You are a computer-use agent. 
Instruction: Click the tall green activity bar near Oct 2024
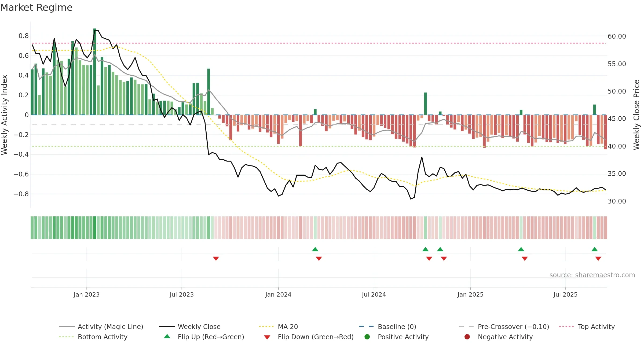point(426,104)
